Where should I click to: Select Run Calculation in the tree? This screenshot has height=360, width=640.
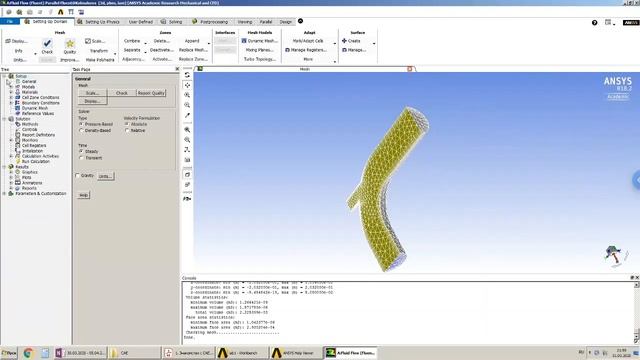tap(36, 162)
